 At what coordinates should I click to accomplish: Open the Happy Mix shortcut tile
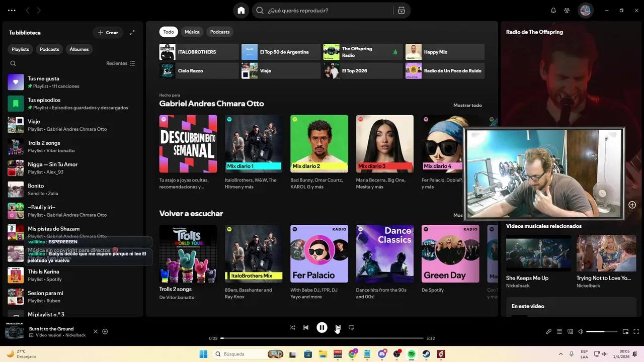click(x=445, y=52)
